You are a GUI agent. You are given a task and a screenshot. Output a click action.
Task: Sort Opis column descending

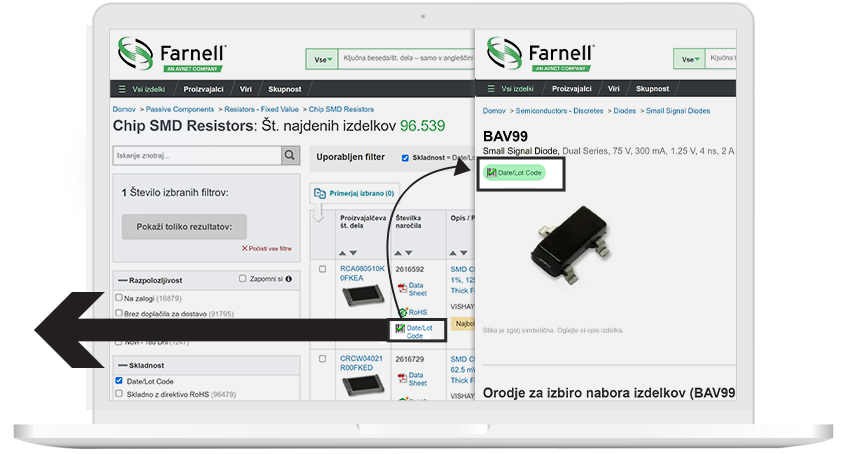pos(463,253)
